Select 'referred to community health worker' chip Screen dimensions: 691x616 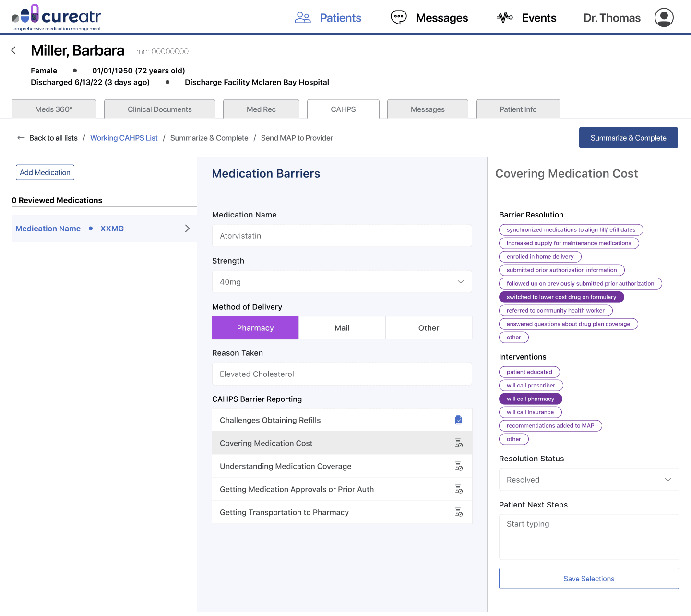556,311
